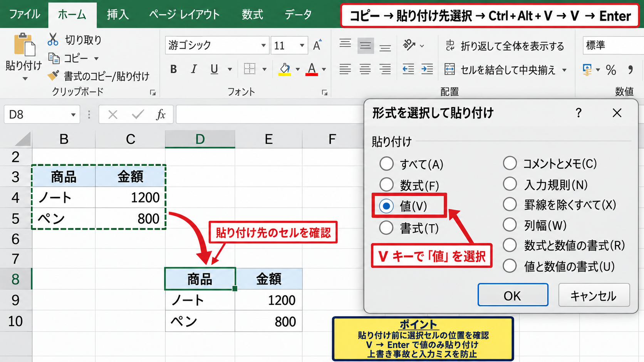Screen dimensions: 644x362
Task: Open the font size dropdown
Action: pos(302,46)
